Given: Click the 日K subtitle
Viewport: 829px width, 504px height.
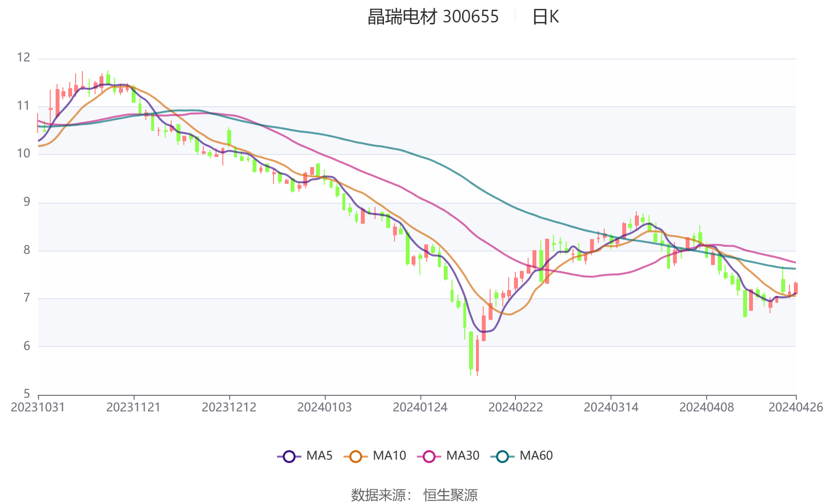Looking at the screenshot, I should click(x=545, y=17).
